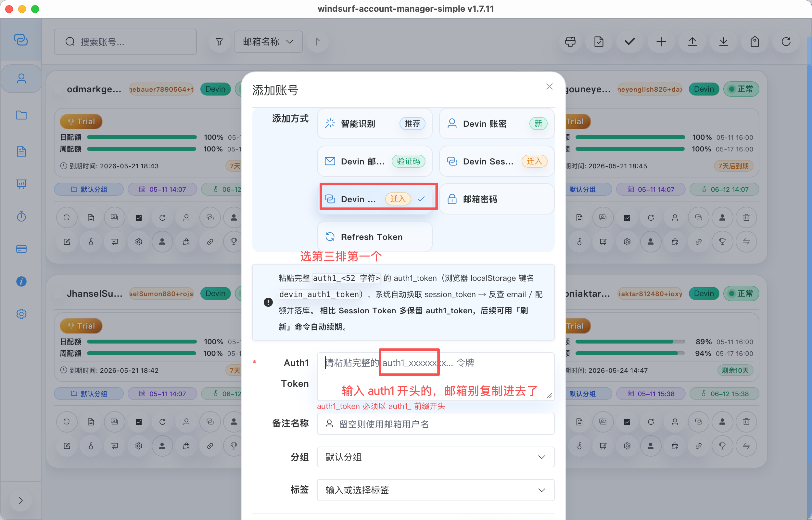Close the 添加账号 dialog
This screenshot has height=520, width=812.
click(x=549, y=87)
